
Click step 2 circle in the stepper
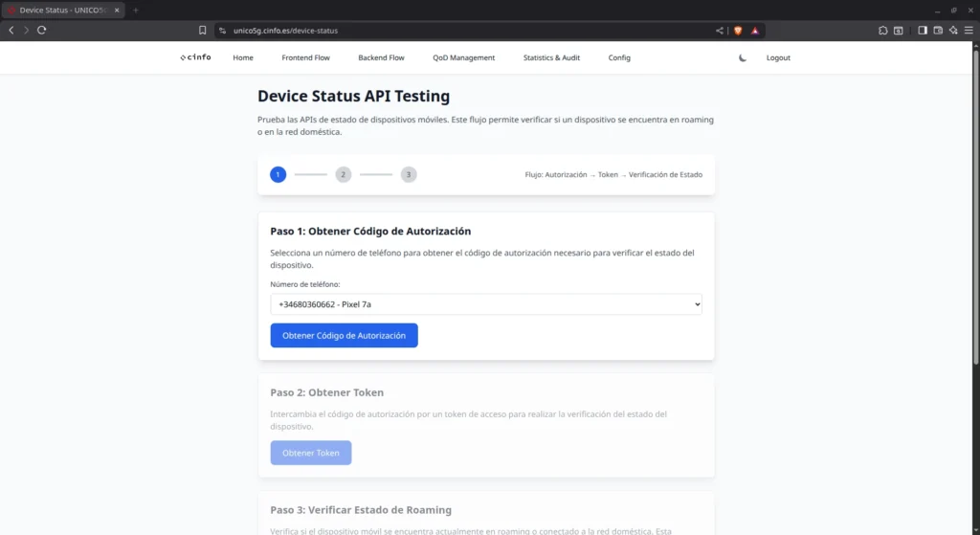coord(344,175)
